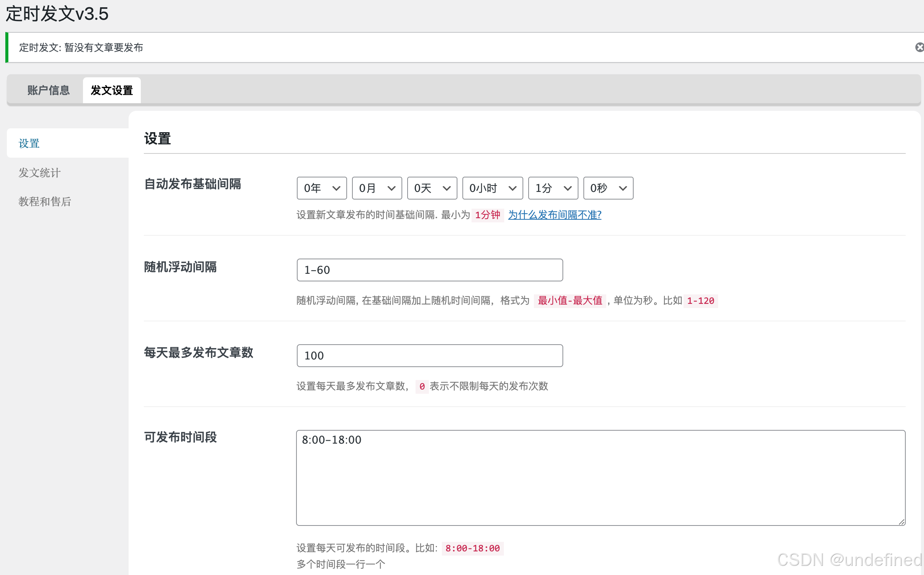Click the chevron arrow of 0秒 select

coord(623,188)
